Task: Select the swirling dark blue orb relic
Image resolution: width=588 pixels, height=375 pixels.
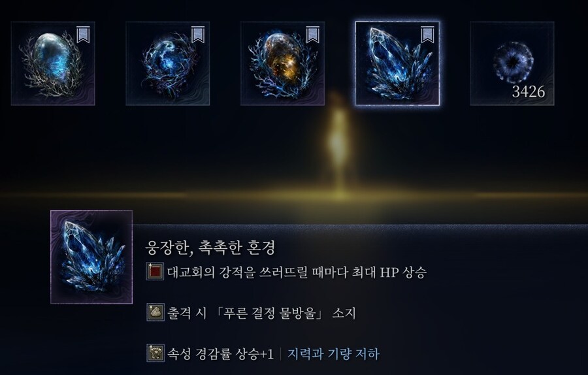Action: tap(168, 63)
